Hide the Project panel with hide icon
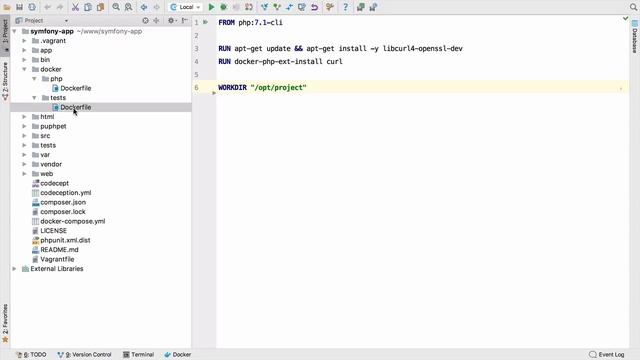640x360 pixels. tap(184, 20)
